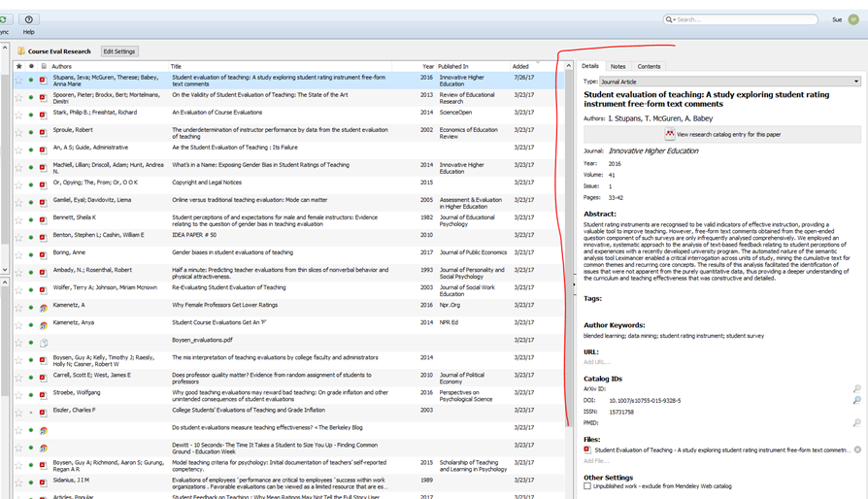Viewport: 868px width, 499px height.
Task: Open web page icon for Kamenetz, A entry
Action: (43, 308)
